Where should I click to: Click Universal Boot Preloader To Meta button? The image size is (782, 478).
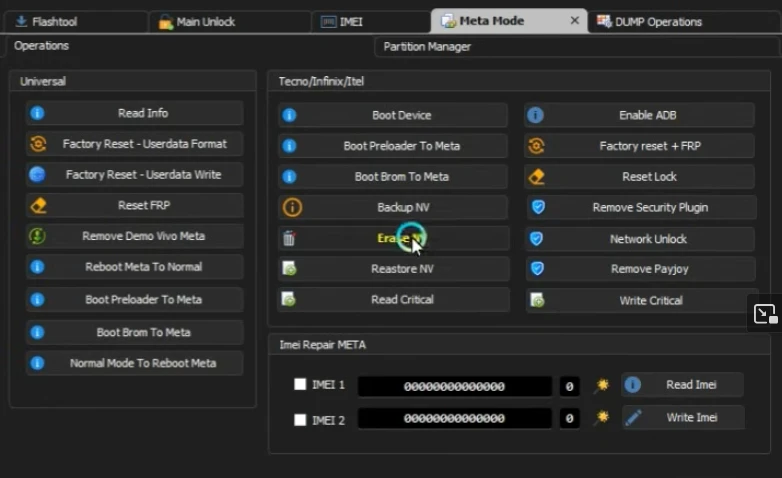(x=135, y=300)
